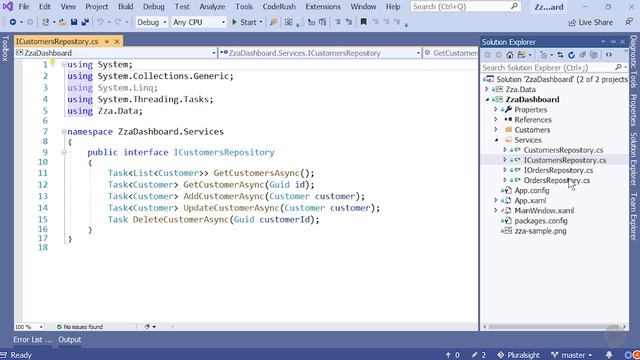This screenshot has height=360, width=640.
Task: Click the Search (Ctrl+Q) box
Action: (x=466, y=7)
